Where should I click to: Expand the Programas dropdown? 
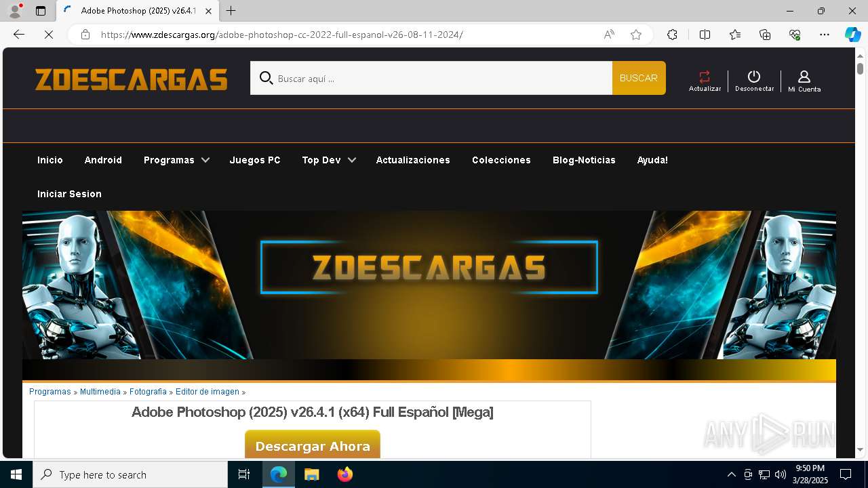pos(176,160)
